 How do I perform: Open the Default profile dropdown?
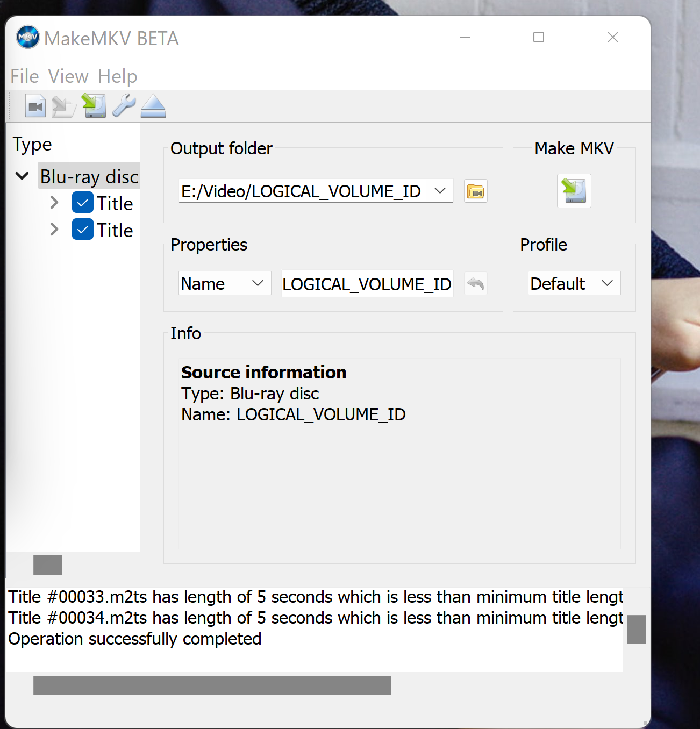click(x=607, y=283)
